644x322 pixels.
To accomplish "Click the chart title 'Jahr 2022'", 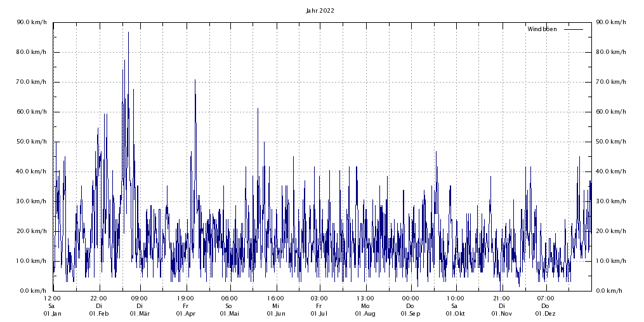I will [320, 10].
